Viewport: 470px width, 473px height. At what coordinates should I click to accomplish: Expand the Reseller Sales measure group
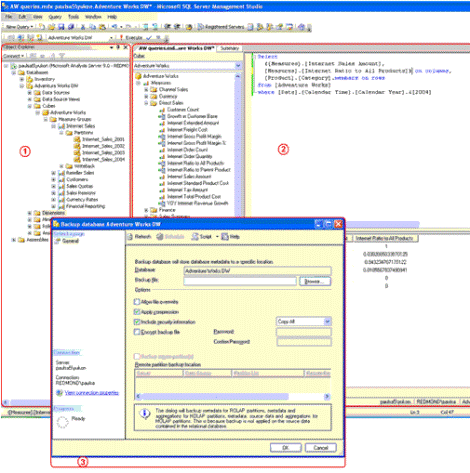(x=53, y=173)
